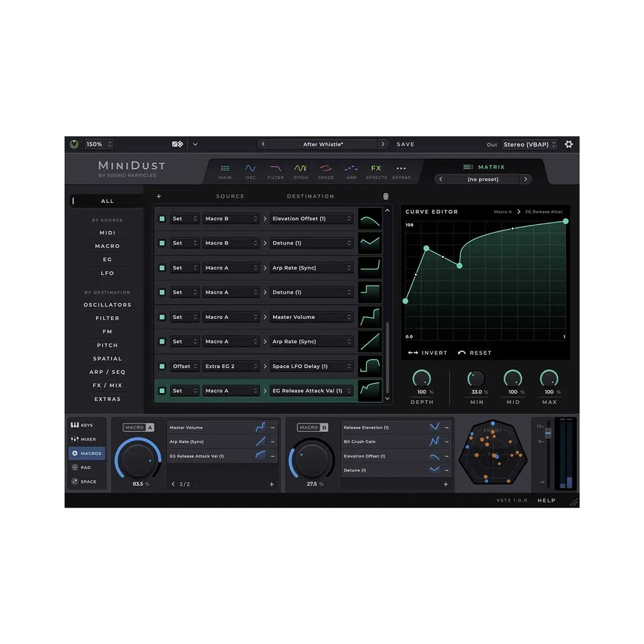This screenshot has width=644, height=644.
Task: Enable the checkbox on the Extra EG 2 row
Action: pos(162,366)
